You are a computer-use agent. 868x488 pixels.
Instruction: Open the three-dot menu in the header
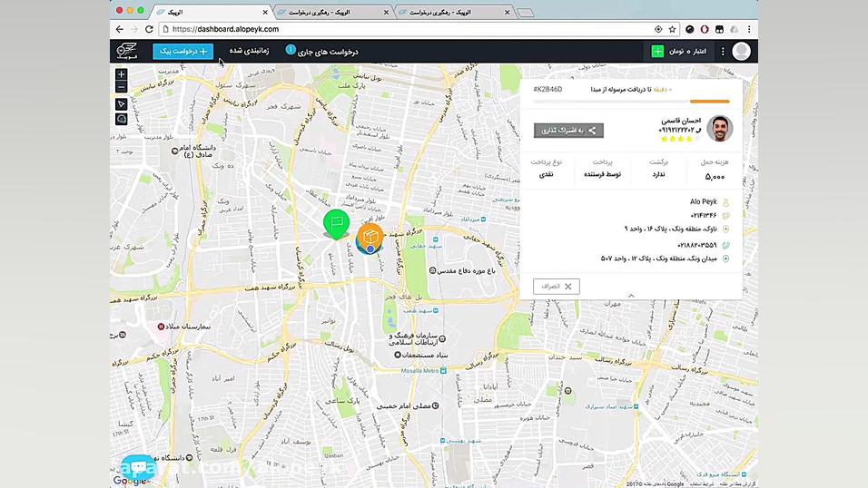[x=723, y=52]
